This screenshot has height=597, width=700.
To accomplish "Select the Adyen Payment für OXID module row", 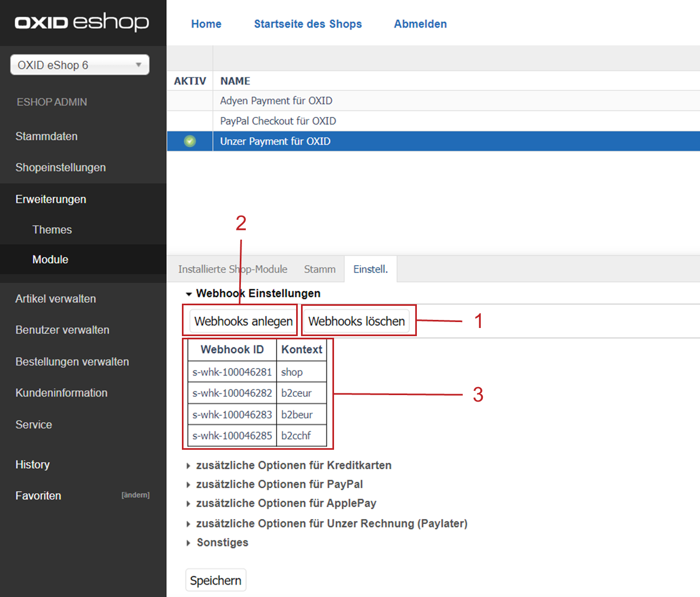I will coord(433,101).
